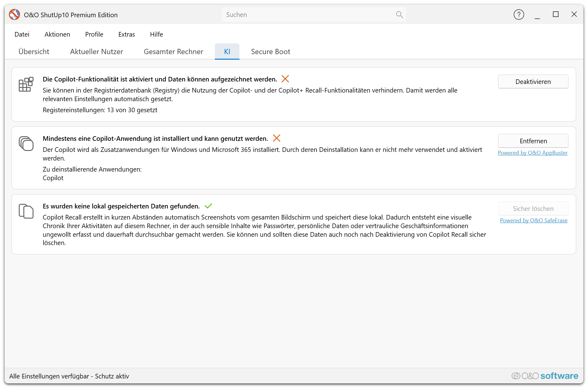Maximize the ShutUp10 window
This screenshot has height=388, width=588.
(x=556, y=14)
